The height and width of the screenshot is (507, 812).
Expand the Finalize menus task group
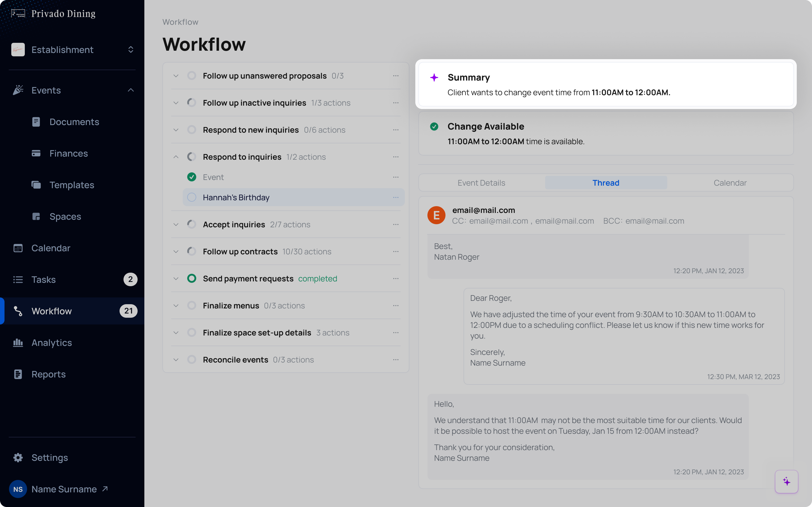176,305
